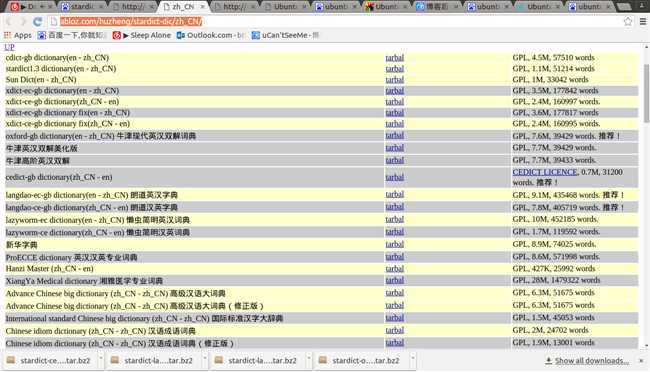
Task: Select text 'Hanzi Master (zh_CN - en)'
Action: [x=49, y=269]
